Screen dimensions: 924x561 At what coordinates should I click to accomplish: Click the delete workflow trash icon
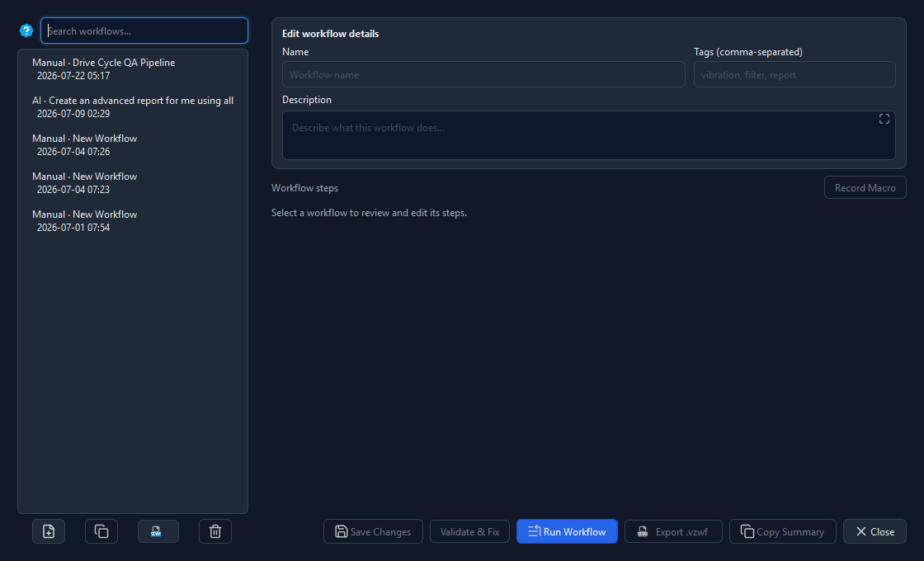pyautogui.click(x=215, y=531)
